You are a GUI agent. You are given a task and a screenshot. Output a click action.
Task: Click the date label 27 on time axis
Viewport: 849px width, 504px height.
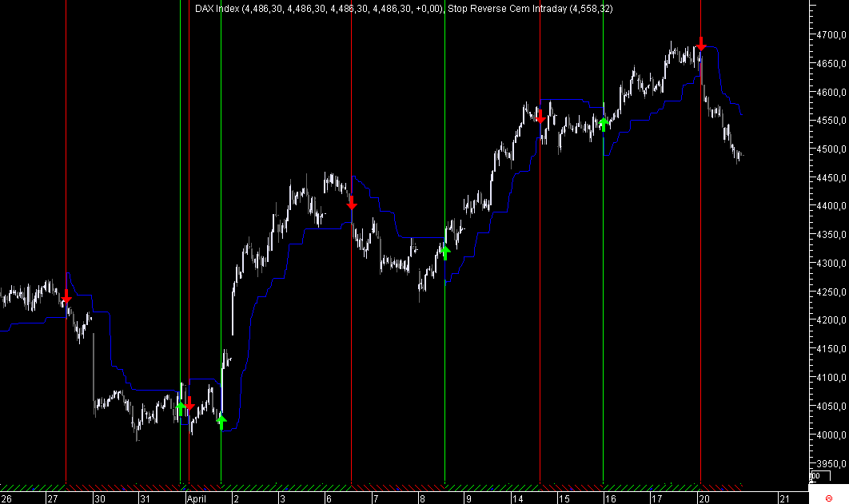[53, 498]
